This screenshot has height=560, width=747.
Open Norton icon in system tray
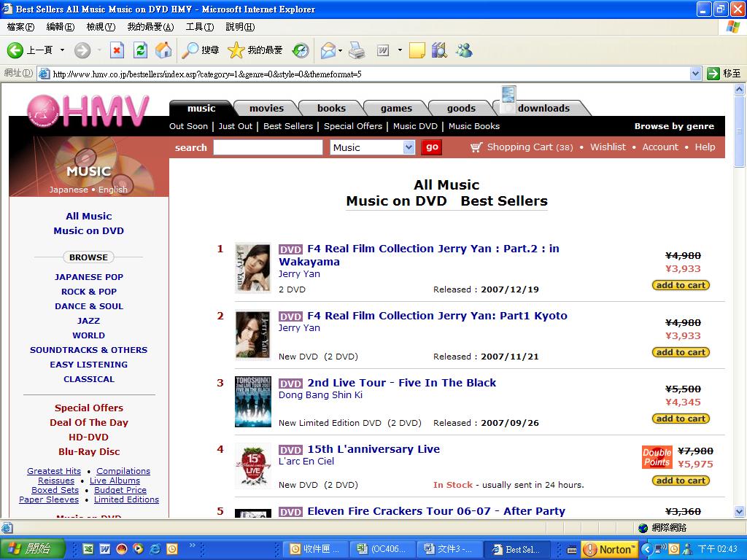(609, 550)
